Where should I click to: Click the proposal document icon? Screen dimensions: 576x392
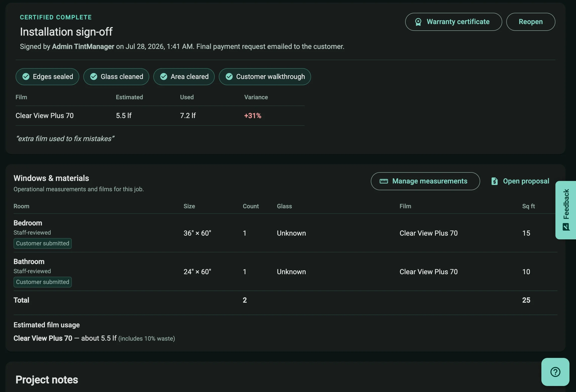click(x=494, y=181)
